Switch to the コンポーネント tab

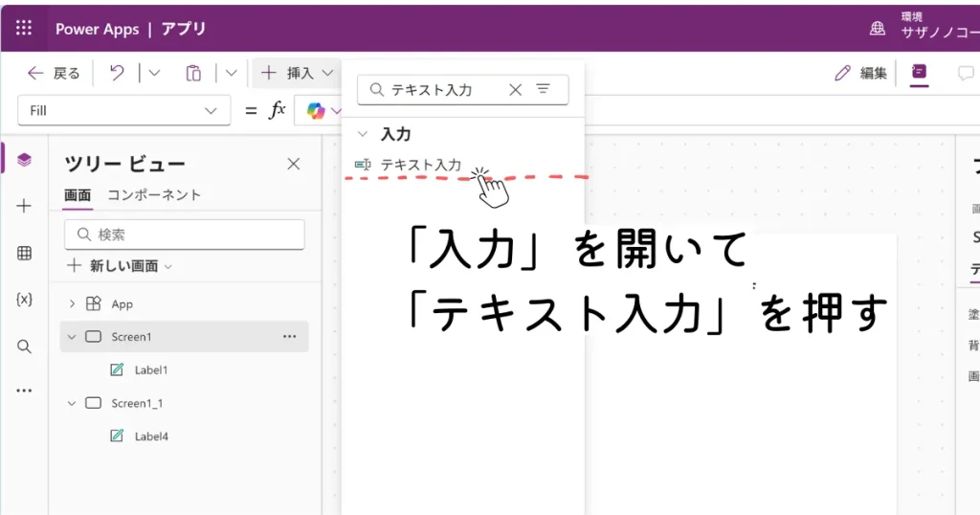click(154, 194)
